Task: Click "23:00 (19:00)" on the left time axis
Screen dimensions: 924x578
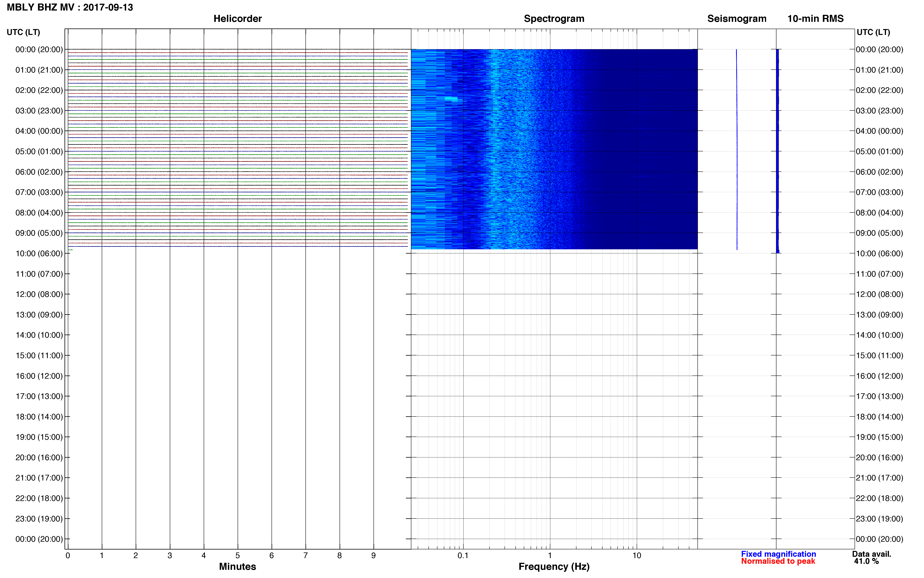Action: coord(39,519)
